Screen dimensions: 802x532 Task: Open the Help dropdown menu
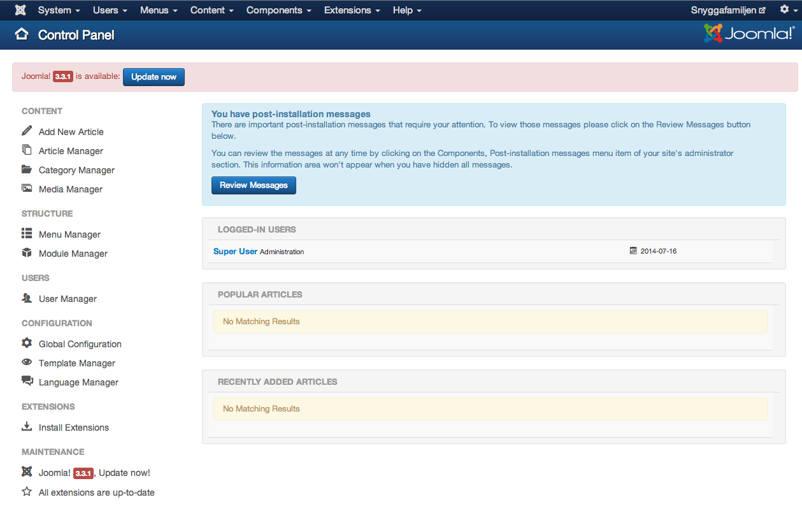click(x=407, y=10)
